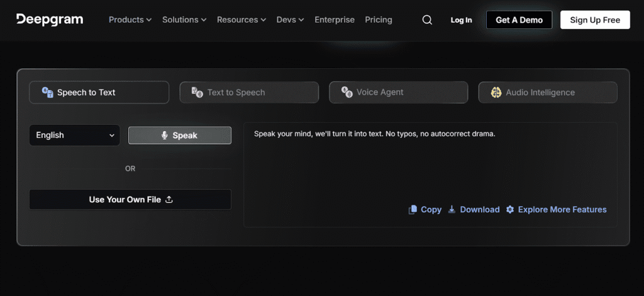This screenshot has height=296, width=644.
Task: Click the Explore More Features gear icon
Action: click(x=510, y=210)
